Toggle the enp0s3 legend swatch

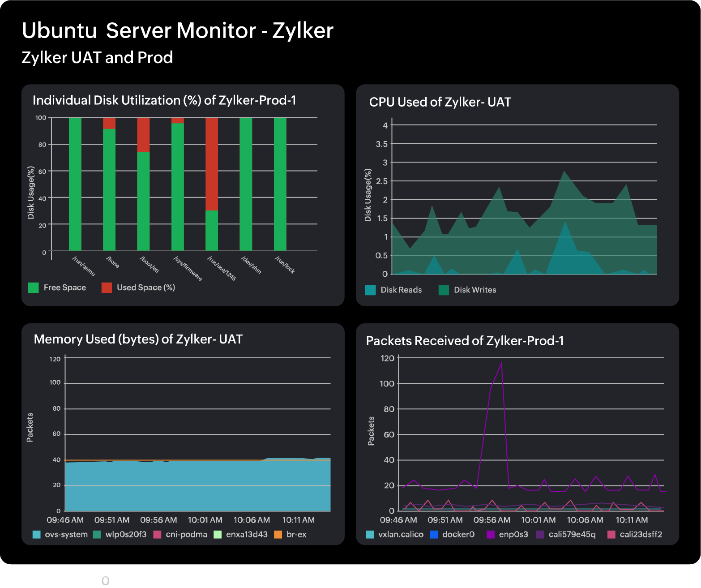491,534
